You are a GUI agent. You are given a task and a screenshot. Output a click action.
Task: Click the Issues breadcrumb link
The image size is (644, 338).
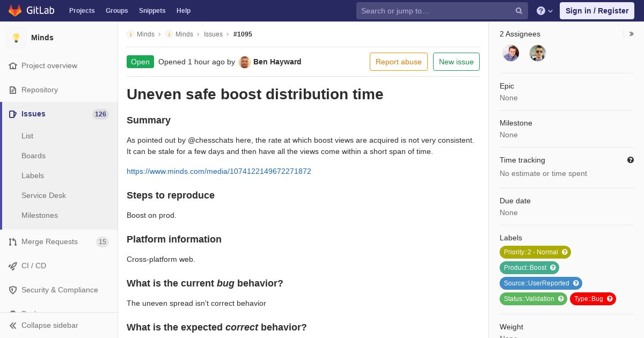pos(213,34)
